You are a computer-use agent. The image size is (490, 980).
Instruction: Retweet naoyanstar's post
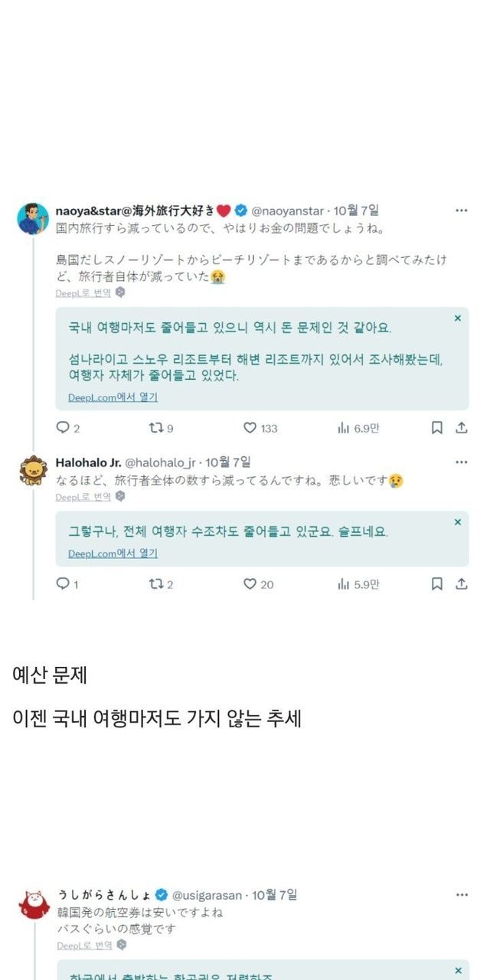(155, 428)
